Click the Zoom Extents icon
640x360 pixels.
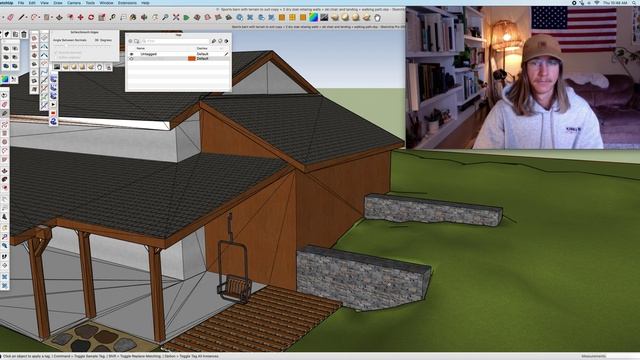(x=176, y=17)
